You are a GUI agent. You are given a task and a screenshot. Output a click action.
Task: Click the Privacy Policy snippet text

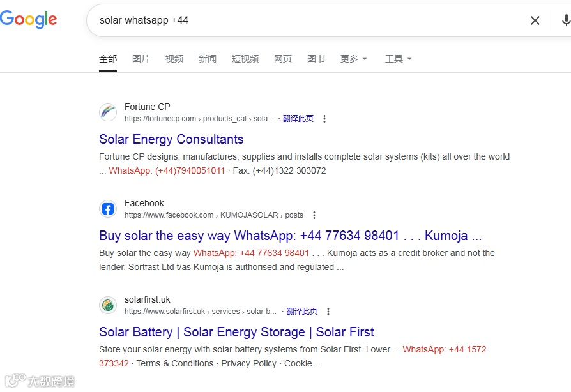coord(248,364)
